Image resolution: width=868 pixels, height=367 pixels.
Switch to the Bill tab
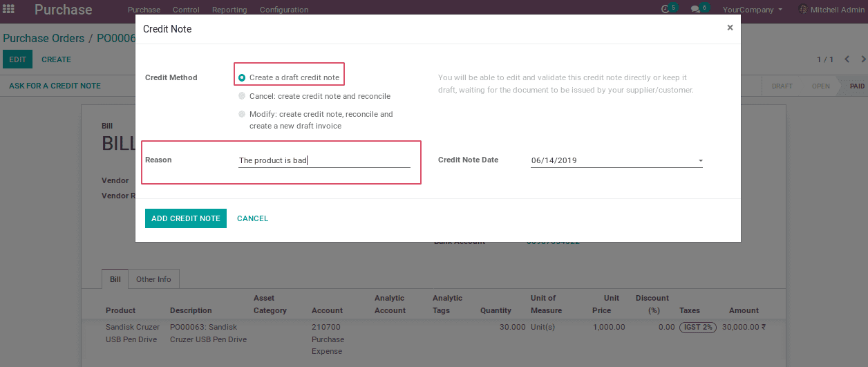(x=115, y=279)
